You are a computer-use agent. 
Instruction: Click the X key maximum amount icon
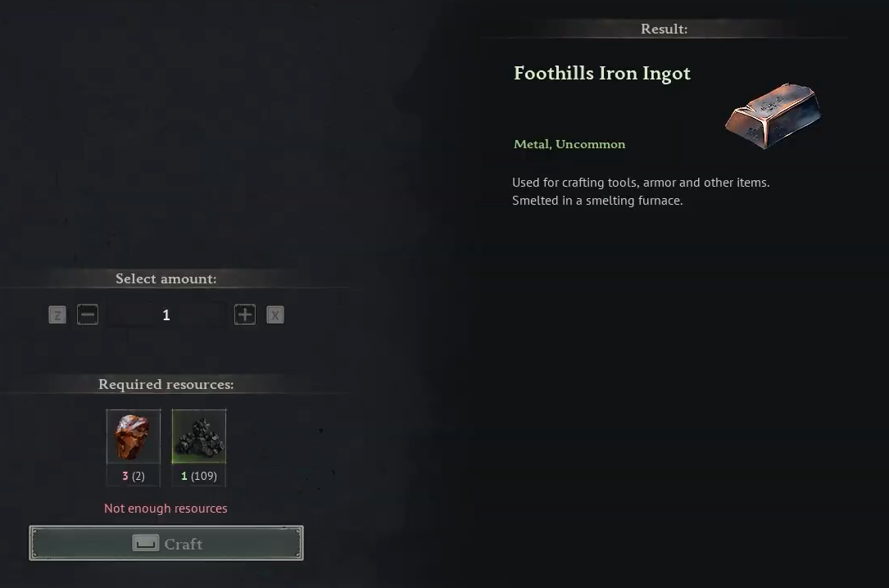(275, 315)
